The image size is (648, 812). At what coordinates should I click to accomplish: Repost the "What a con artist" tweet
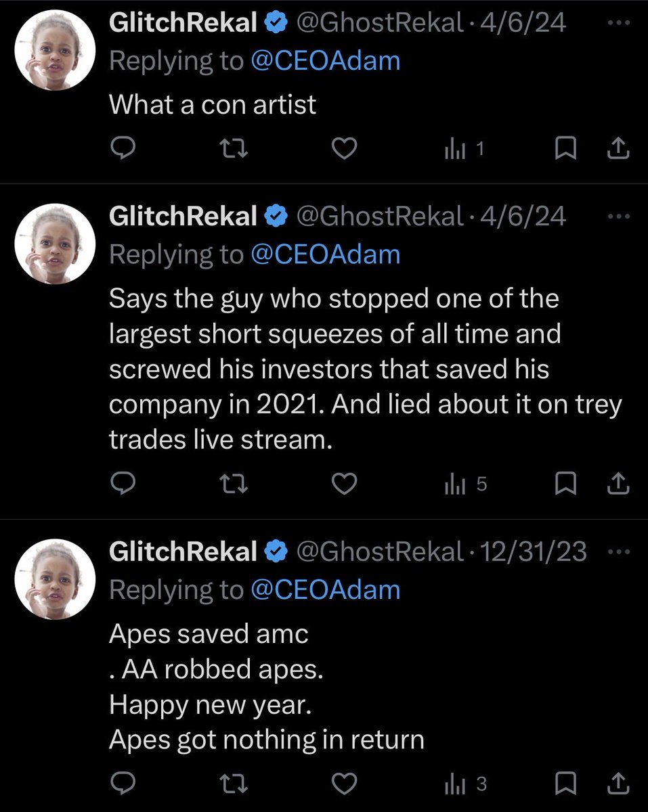tap(234, 149)
